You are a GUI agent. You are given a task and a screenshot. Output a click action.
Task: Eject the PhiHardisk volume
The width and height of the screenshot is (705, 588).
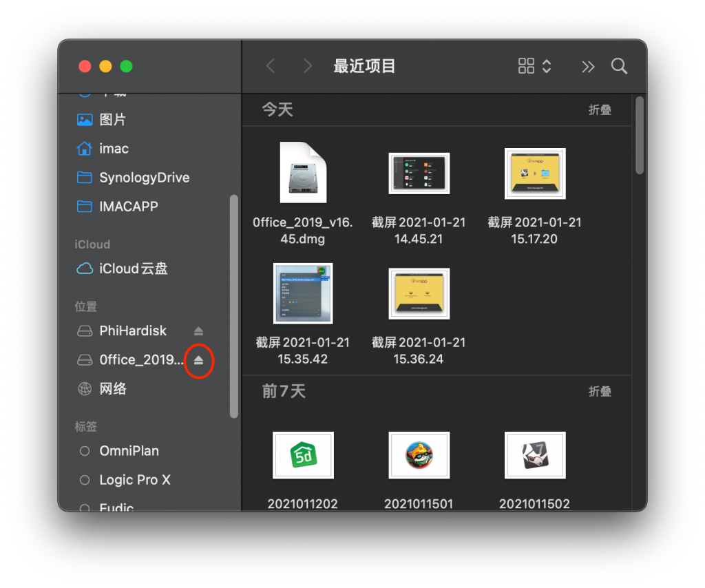pyautogui.click(x=198, y=331)
